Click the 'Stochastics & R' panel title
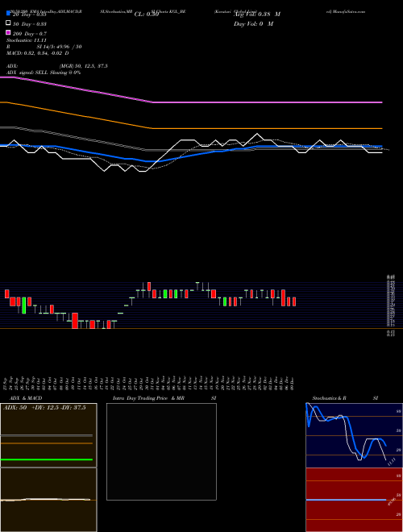Image resolution: width=403 pixels, height=532 pixels. coord(329,398)
